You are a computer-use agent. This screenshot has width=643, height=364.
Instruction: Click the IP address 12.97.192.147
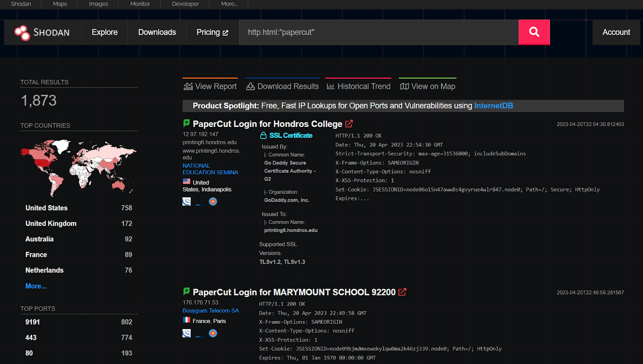201,134
